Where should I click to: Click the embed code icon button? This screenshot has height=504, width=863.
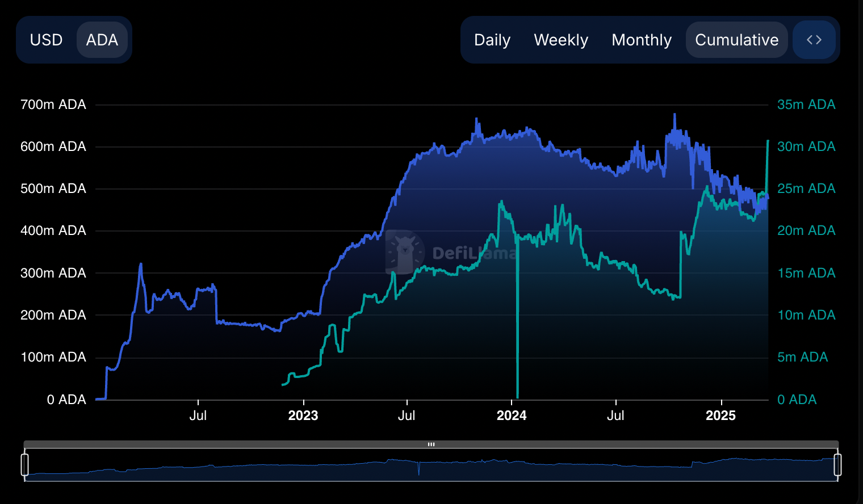pos(814,40)
